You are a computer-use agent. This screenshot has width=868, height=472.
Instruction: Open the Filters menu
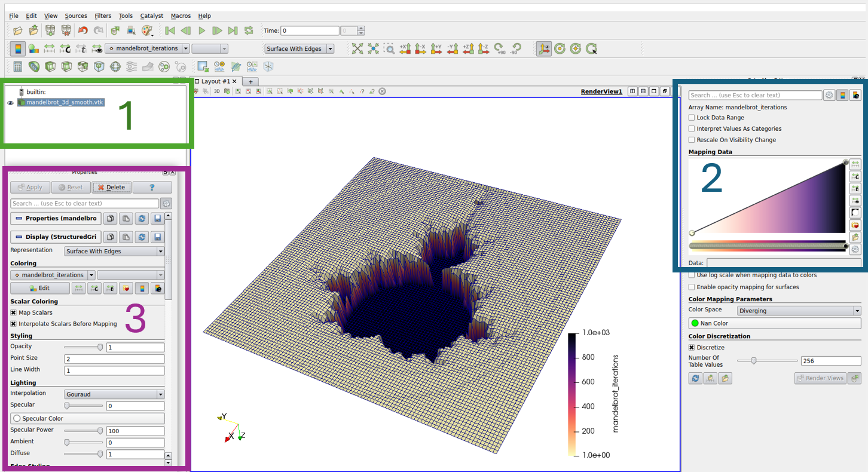(103, 16)
